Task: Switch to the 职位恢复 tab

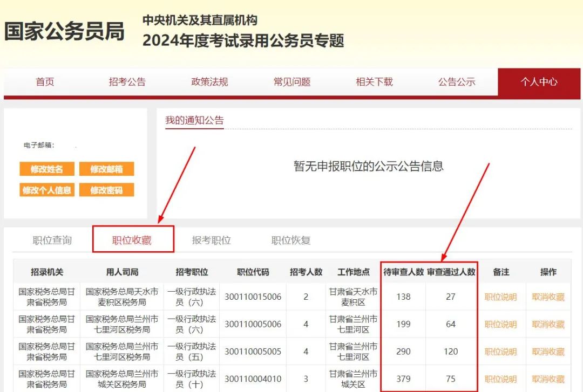Action: [291, 240]
